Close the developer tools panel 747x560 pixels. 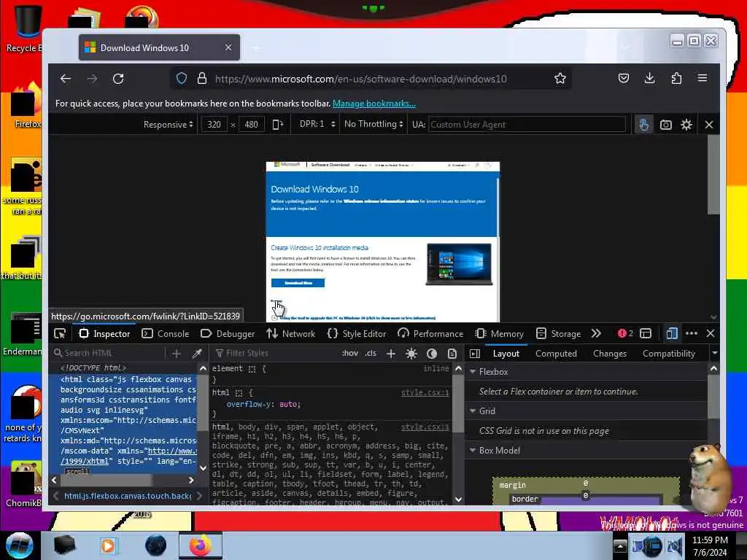click(711, 333)
